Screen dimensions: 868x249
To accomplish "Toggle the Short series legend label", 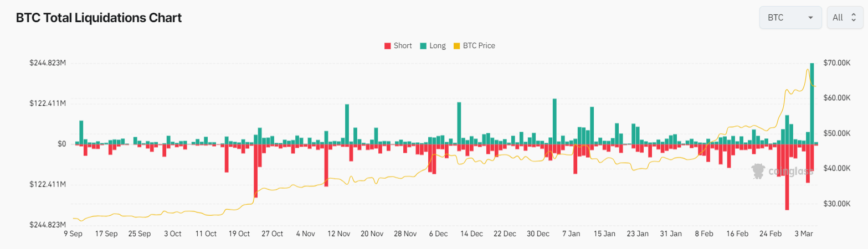I will [403, 46].
